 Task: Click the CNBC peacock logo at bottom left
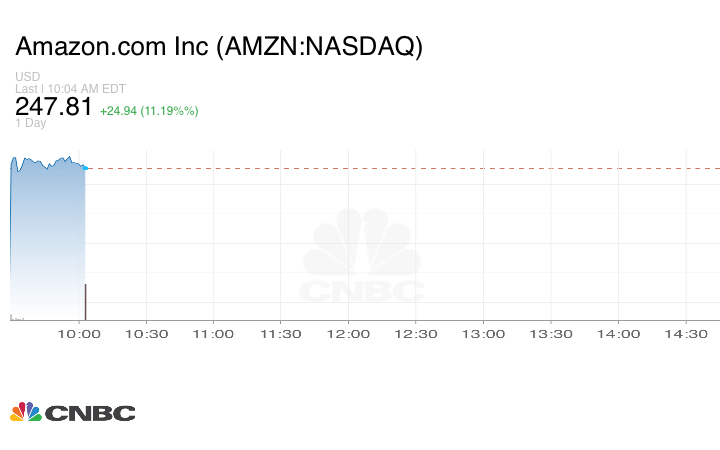pos(25,412)
